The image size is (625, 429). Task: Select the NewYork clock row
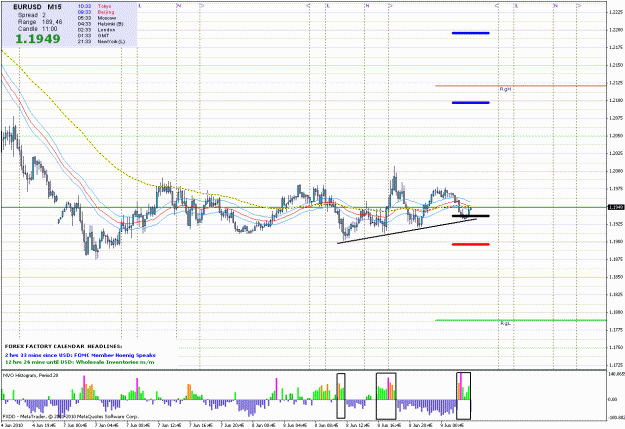pyautogui.click(x=101, y=41)
